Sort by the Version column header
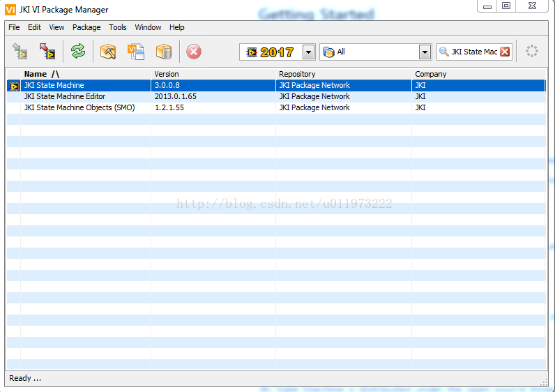 point(213,74)
